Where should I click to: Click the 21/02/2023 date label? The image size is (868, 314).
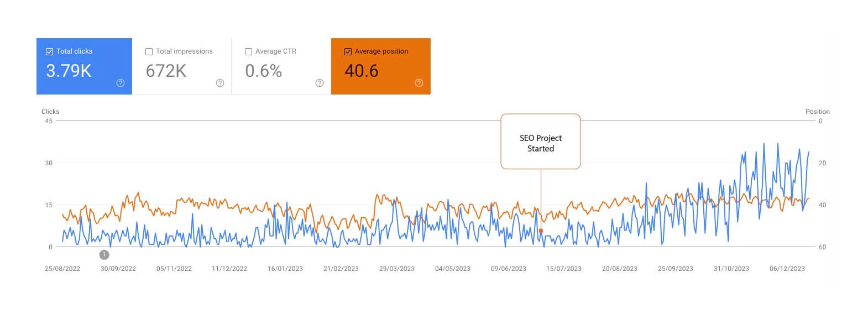(341, 269)
